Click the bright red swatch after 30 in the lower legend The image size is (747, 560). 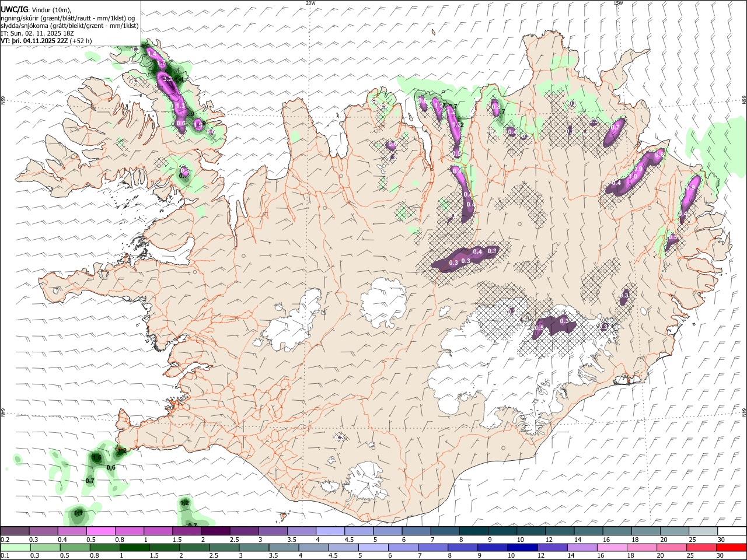tap(731, 548)
